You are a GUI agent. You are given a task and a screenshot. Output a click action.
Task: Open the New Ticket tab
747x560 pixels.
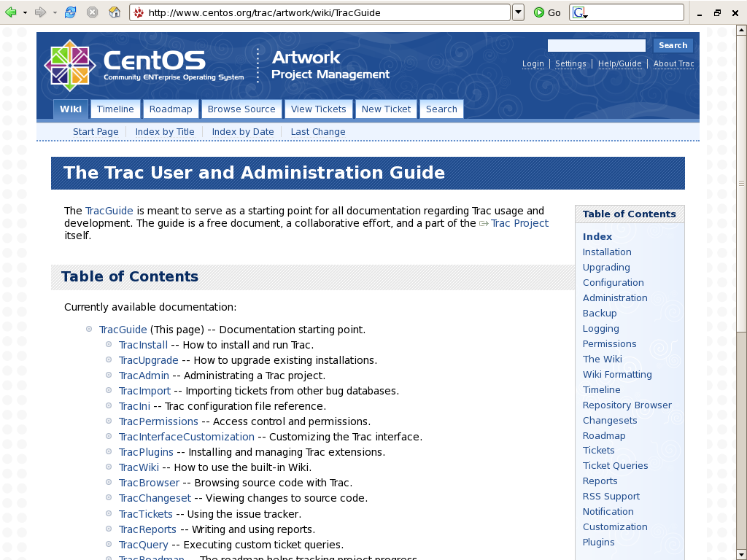(x=386, y=109)
